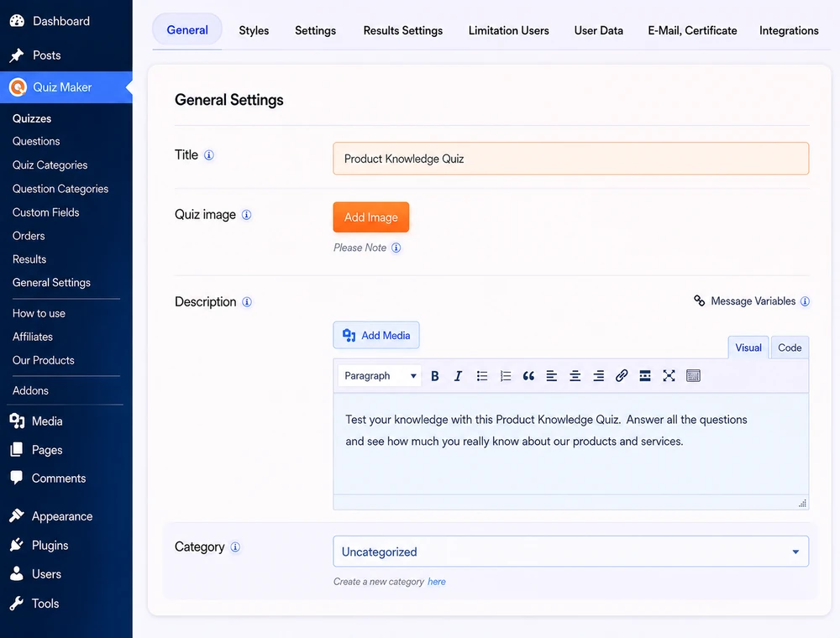Viewport: 840px width, 638px height.
Task: Toggle the editor toolbar icon
Action: [x=693, y=376]
